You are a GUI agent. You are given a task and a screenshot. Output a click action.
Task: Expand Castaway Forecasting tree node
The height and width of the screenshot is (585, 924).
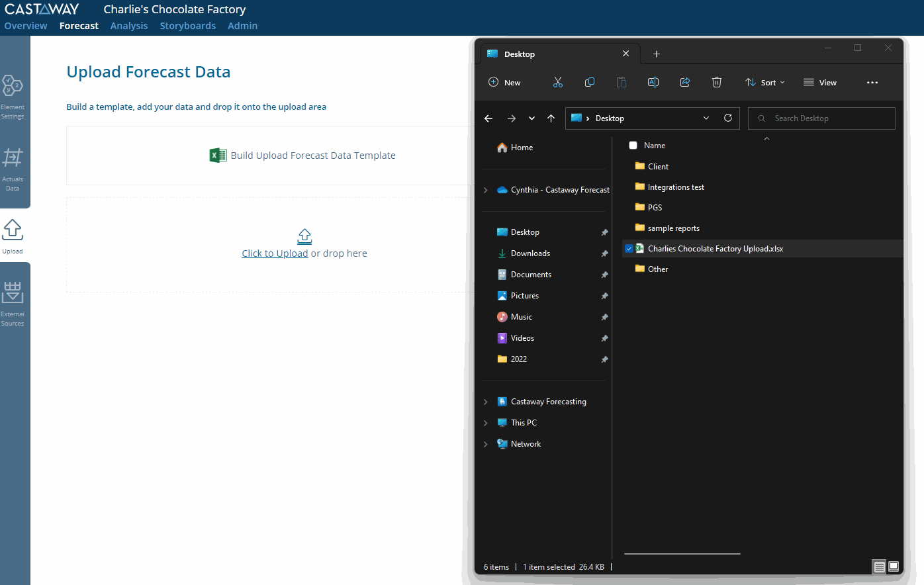point(486,402)
